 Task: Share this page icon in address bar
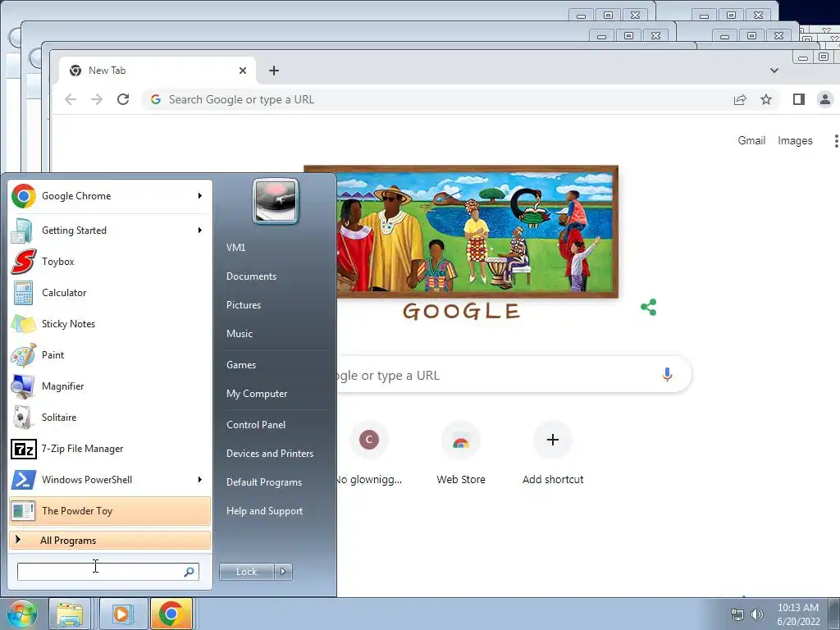point(740,99)
